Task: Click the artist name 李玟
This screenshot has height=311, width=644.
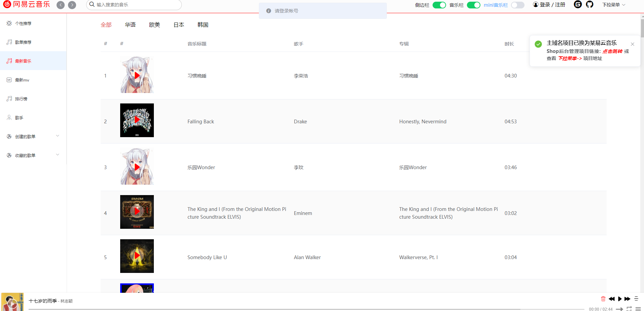Action: pyautogui.click(x=299, y=167)
